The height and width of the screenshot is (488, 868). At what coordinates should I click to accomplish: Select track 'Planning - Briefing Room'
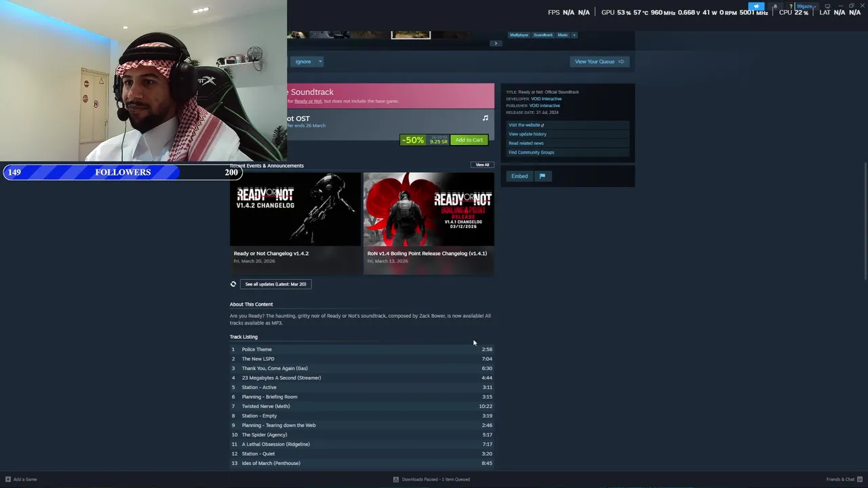pyautogui.click(x=361, y=397)
